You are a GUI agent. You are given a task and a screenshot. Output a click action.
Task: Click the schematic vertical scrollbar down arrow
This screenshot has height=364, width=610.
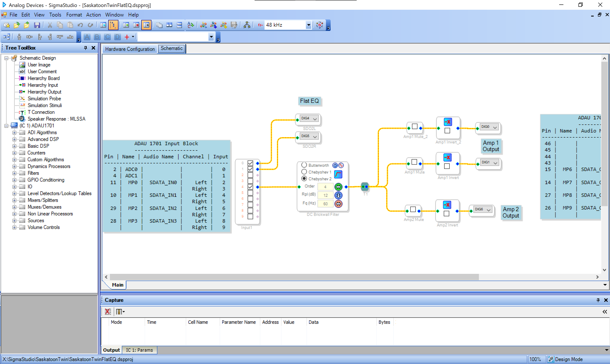[604, 270]
